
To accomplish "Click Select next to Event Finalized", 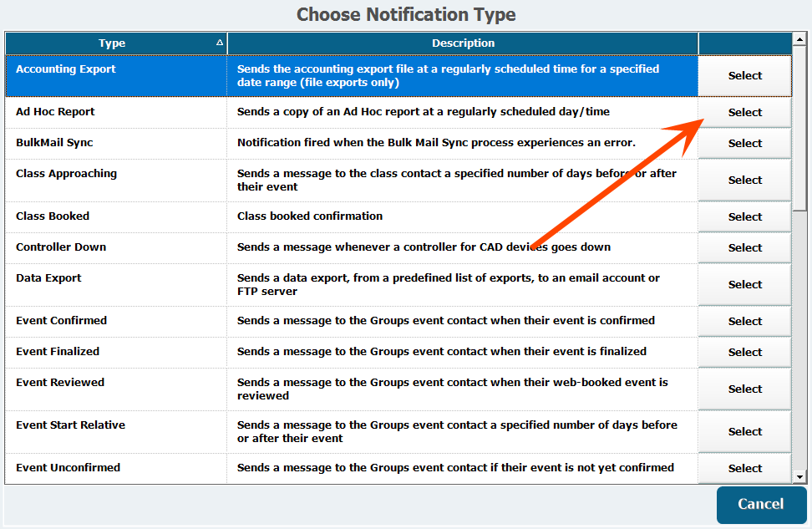I will tap(744, 353).
